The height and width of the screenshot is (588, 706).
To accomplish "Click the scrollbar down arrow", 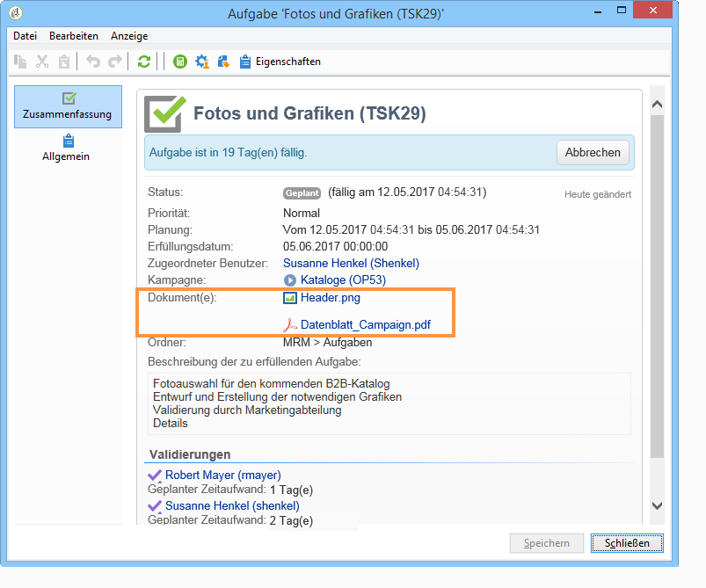I will tap(657, 506).
